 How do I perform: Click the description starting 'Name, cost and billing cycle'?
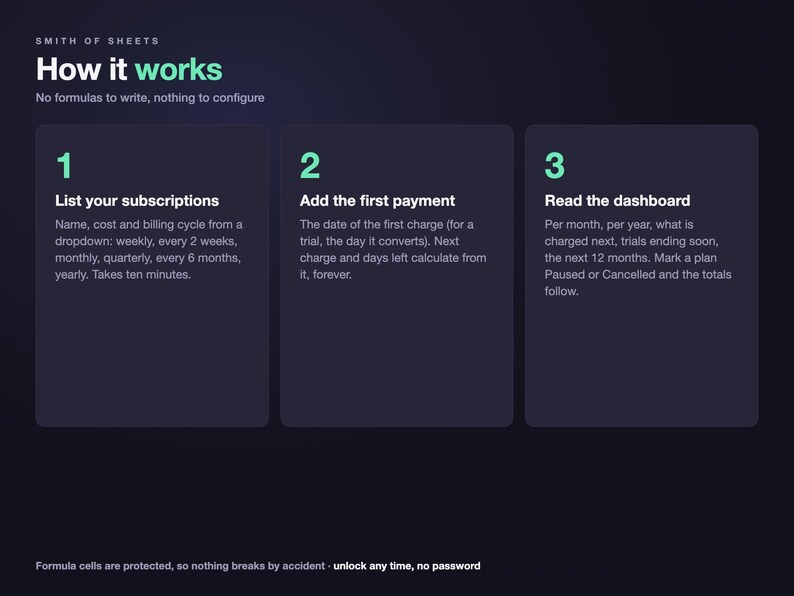pos(148,249)
